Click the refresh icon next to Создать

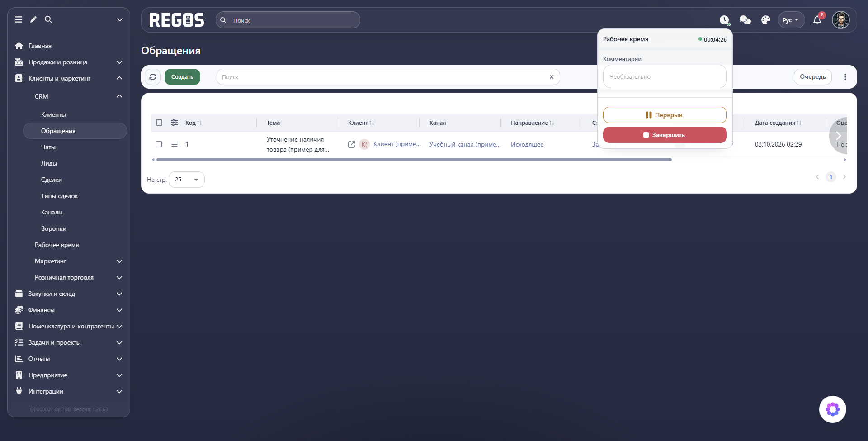153,77
